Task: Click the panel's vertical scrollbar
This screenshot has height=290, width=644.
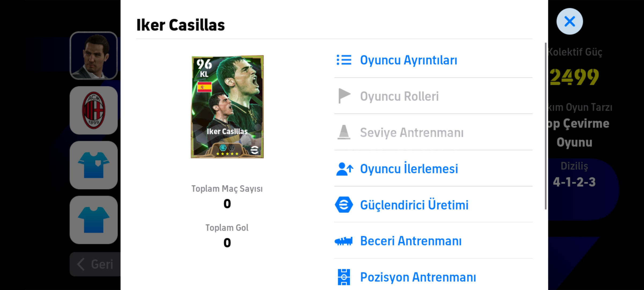Action: click(545, 126)
